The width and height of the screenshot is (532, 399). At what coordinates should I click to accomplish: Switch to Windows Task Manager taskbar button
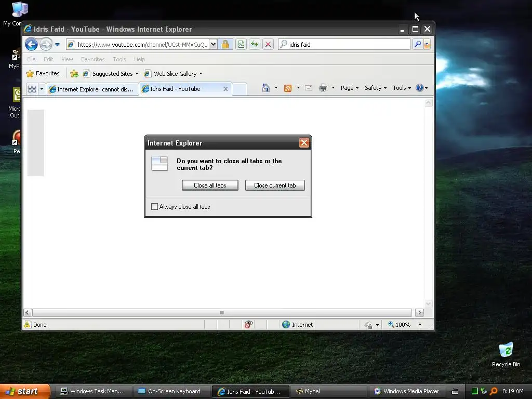(92, 391)
